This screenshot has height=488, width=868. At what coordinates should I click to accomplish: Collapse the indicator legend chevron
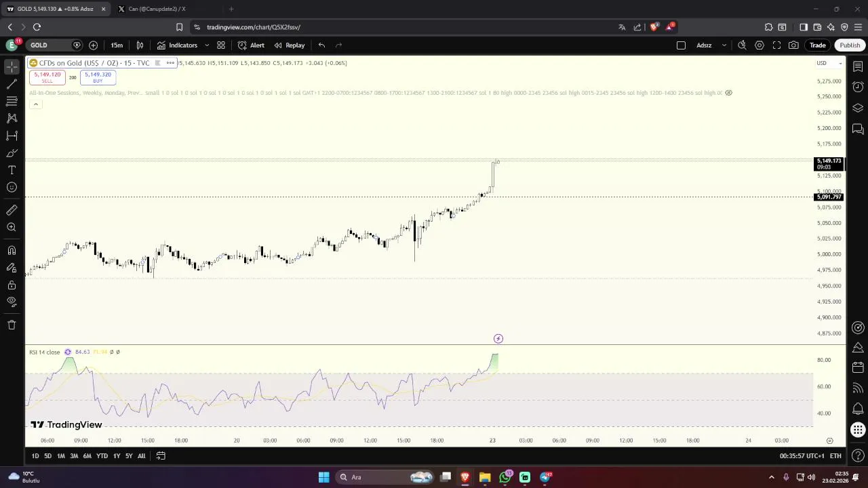(36, 104)
